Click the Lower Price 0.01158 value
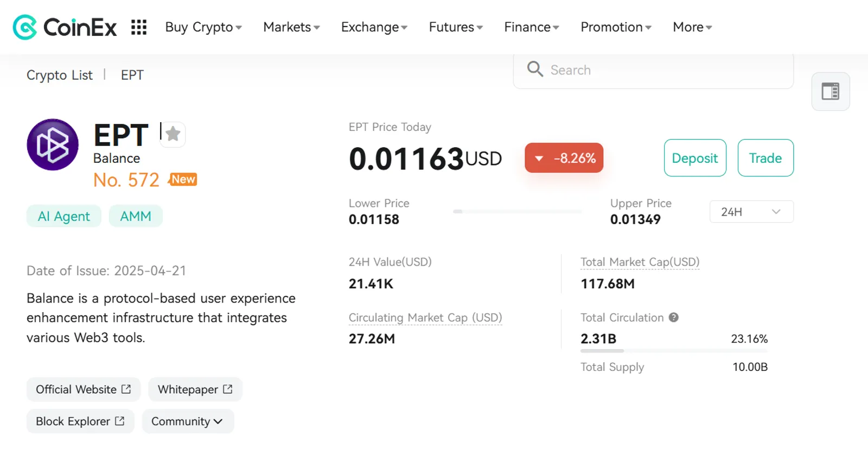The image size is (868, 455). pyautogui.click(x=374, y=219)
